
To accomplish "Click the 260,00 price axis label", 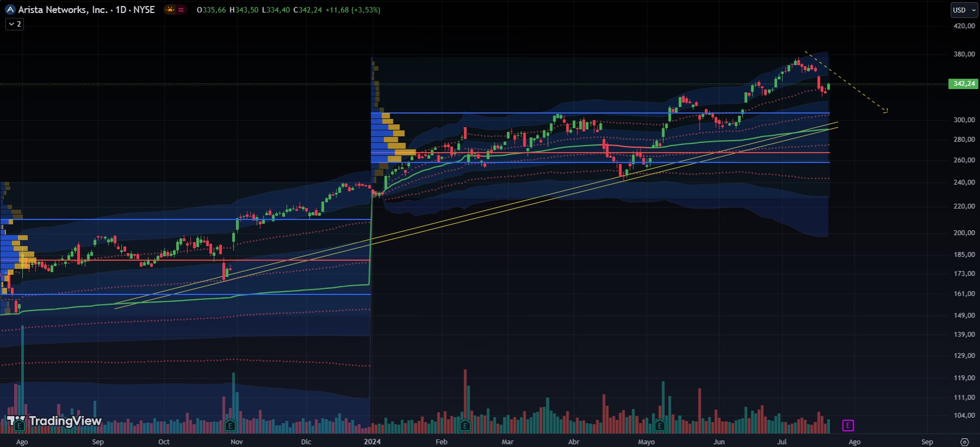I will pos(964,160).
